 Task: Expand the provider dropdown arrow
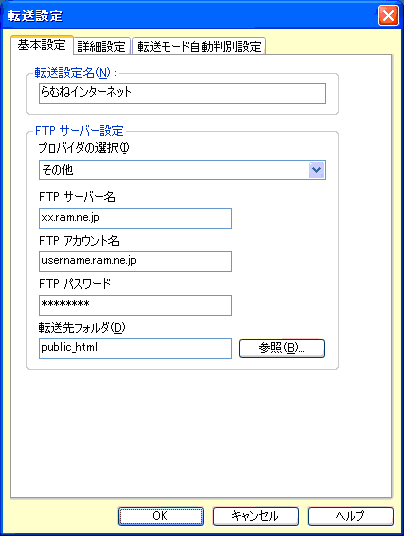[x=316, y=170]
